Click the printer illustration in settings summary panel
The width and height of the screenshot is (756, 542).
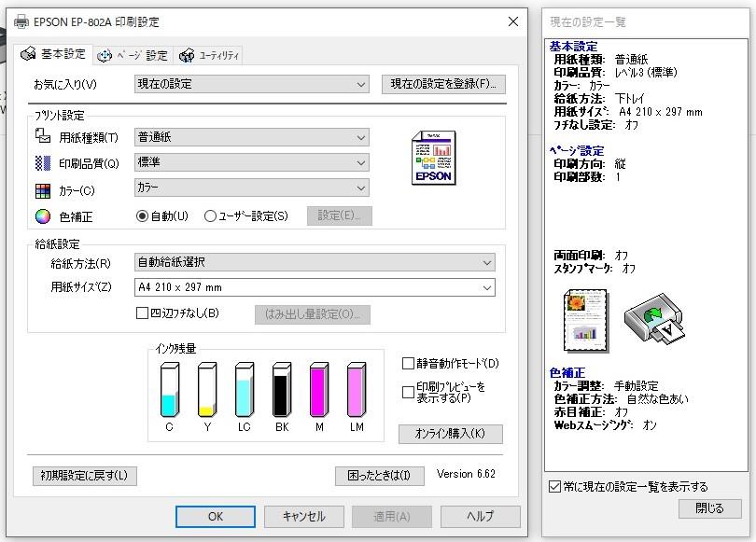coord(655,319)
